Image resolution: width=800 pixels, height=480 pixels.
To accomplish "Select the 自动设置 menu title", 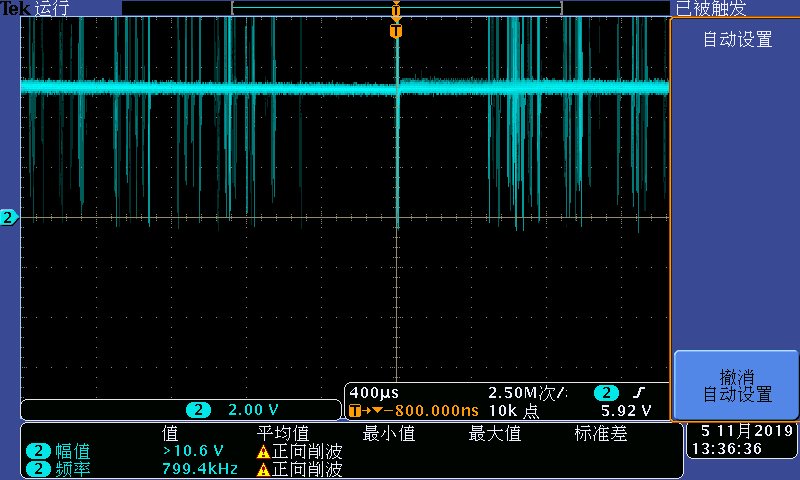I will tap(737, 39).
